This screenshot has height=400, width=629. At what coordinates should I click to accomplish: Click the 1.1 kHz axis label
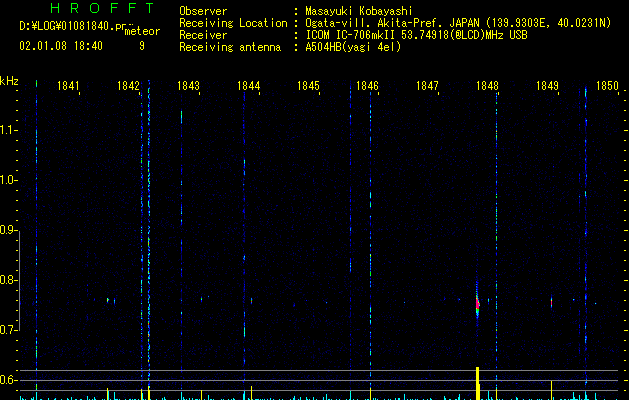[9, 130]
